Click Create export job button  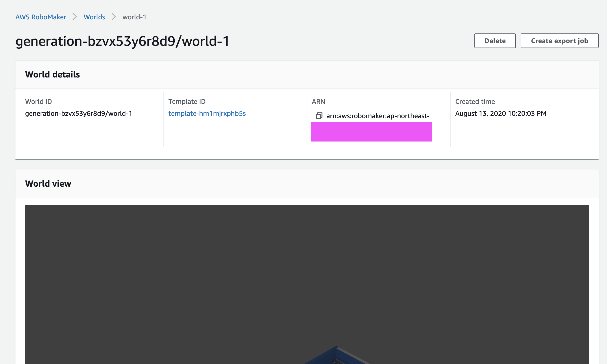coord(559,41)
